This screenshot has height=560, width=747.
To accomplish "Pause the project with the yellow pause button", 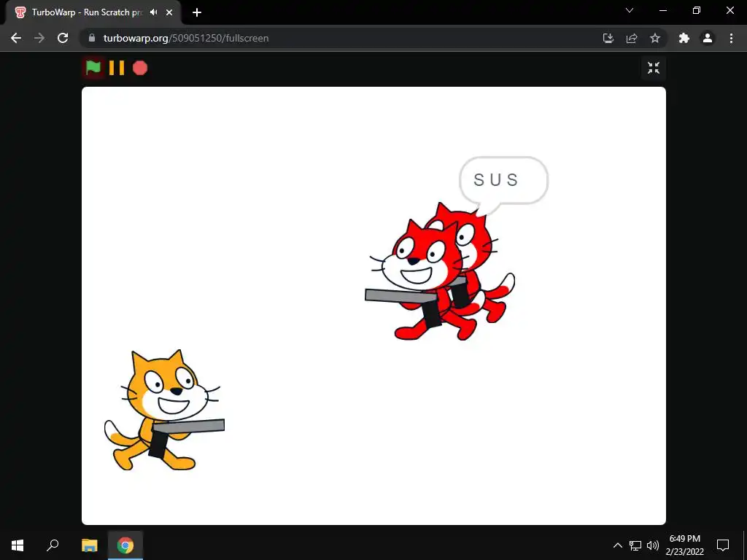I will (117, 68).
